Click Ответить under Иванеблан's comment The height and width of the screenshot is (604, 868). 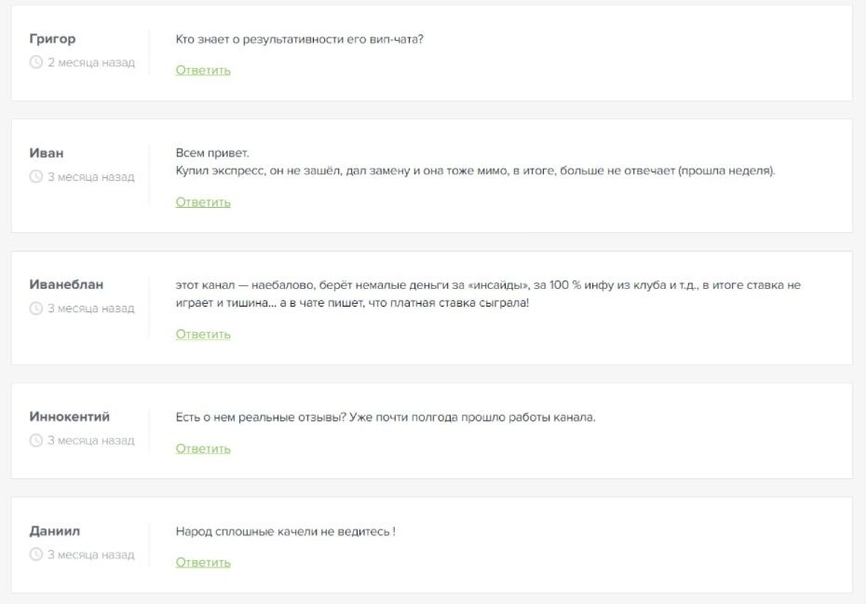pyautogui.click(x=203, y=334)
